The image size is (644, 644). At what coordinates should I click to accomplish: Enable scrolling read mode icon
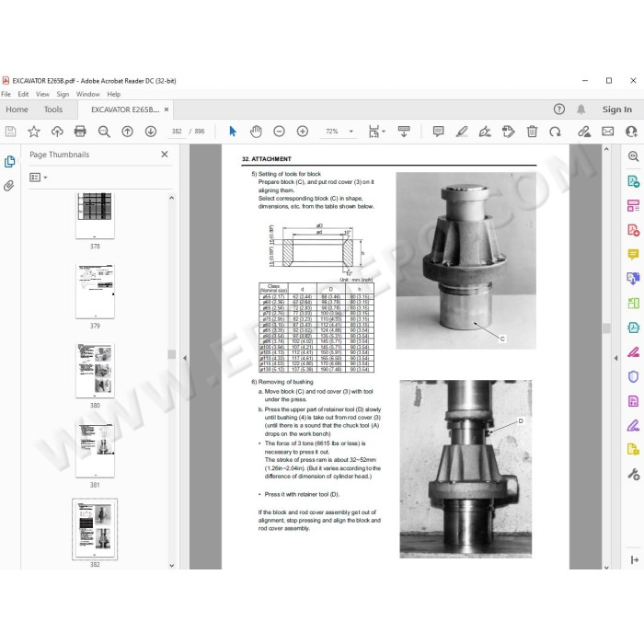coord(404,132)
